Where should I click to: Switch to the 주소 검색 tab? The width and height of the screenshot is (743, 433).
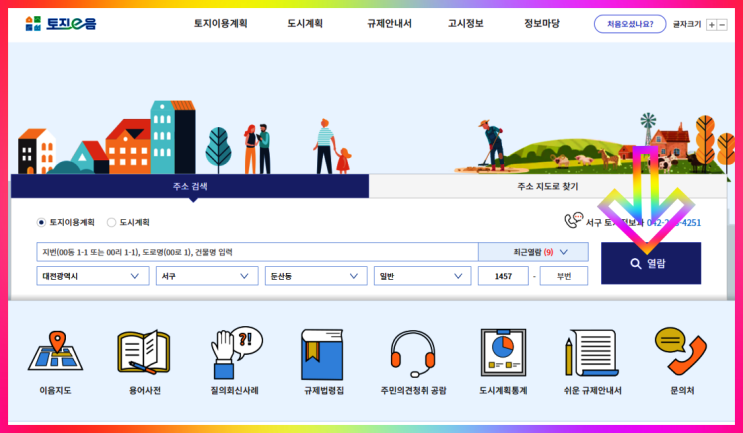(x=190, y=186)
